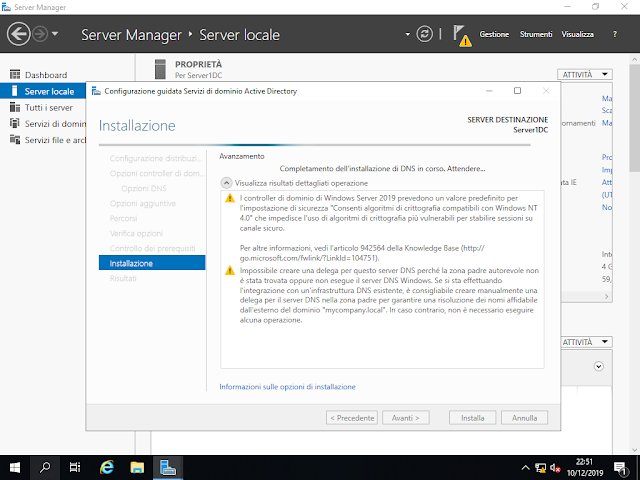Select Servizi di dominio in sidebar
Viewport: 640px width, 480px height.
(43, 124)
